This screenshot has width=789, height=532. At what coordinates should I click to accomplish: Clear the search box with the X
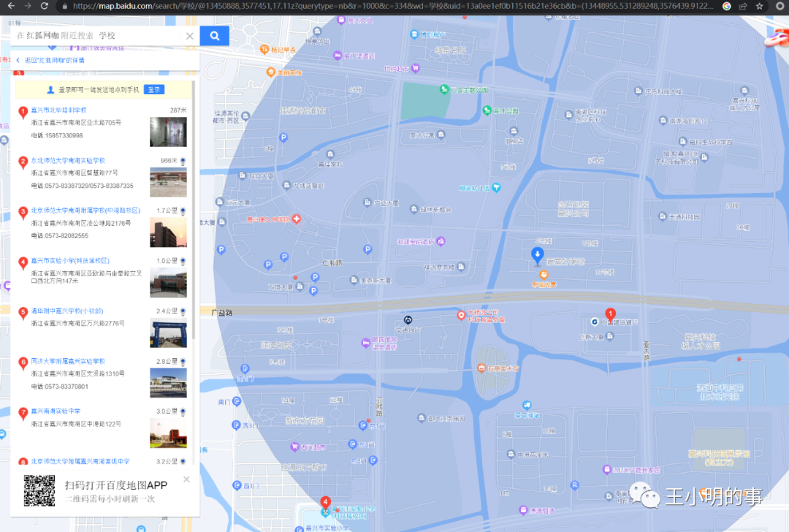[x=190, y=36]
